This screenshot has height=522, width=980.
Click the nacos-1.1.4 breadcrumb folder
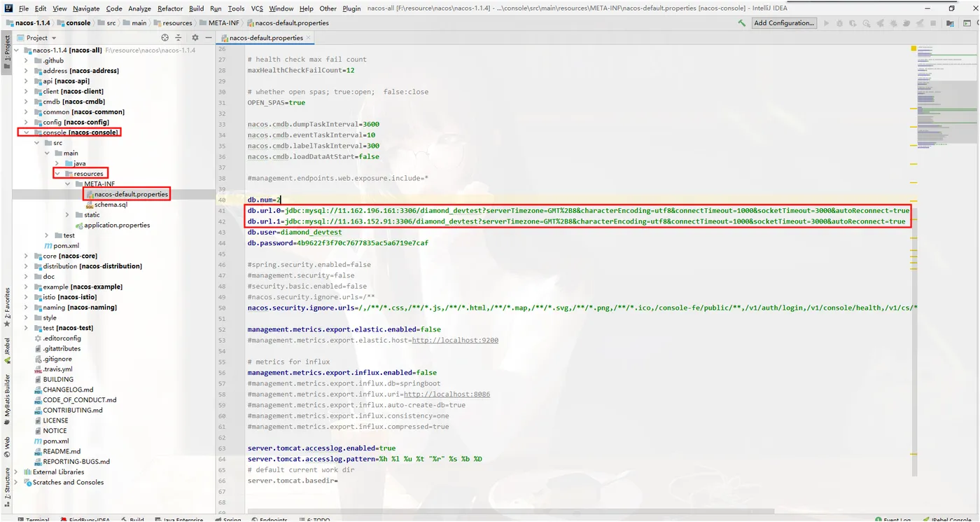tap(29, 22)
